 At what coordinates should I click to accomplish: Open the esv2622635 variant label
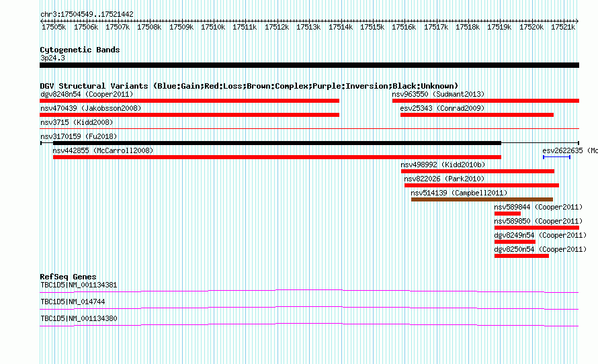(x=570, y=150)
